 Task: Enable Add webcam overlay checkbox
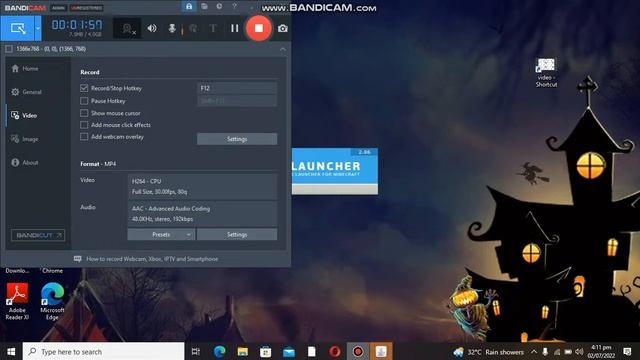(84, 137)
